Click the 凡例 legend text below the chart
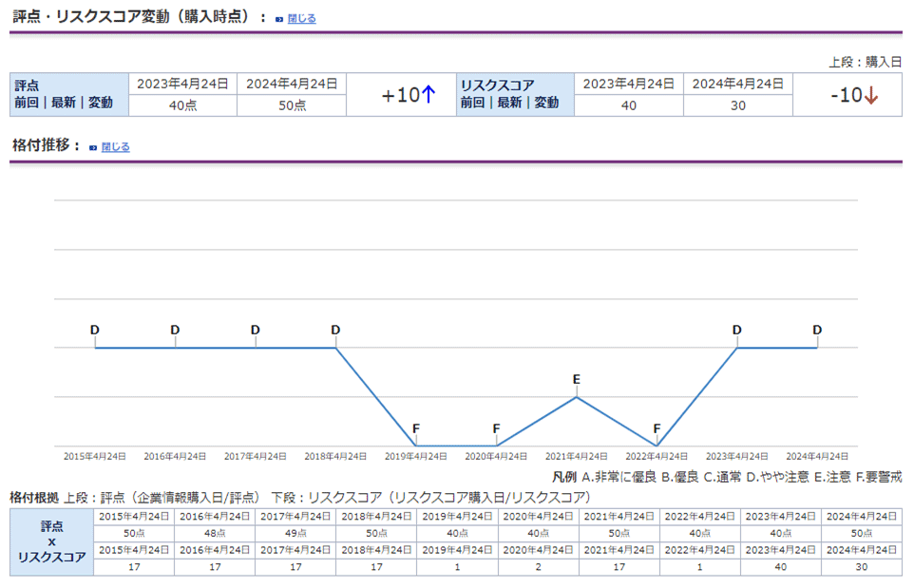The image size is (914, 588). (727, 477)
